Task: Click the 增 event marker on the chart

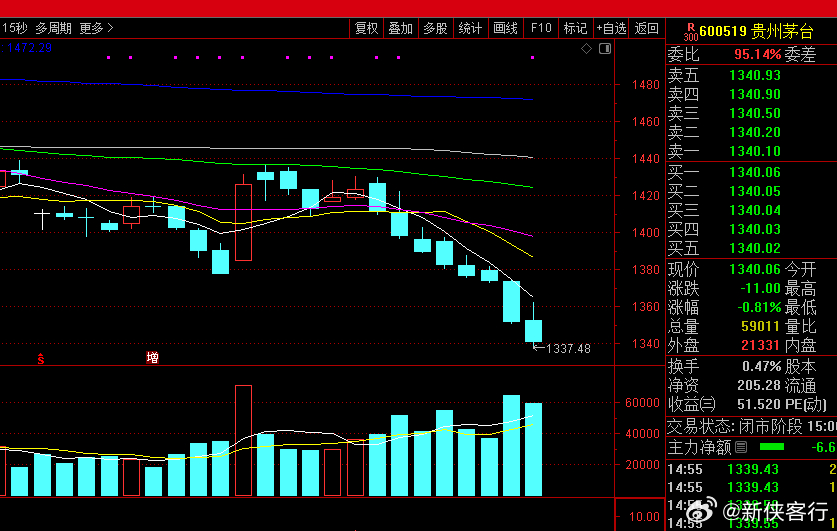Action: (152, 358)
